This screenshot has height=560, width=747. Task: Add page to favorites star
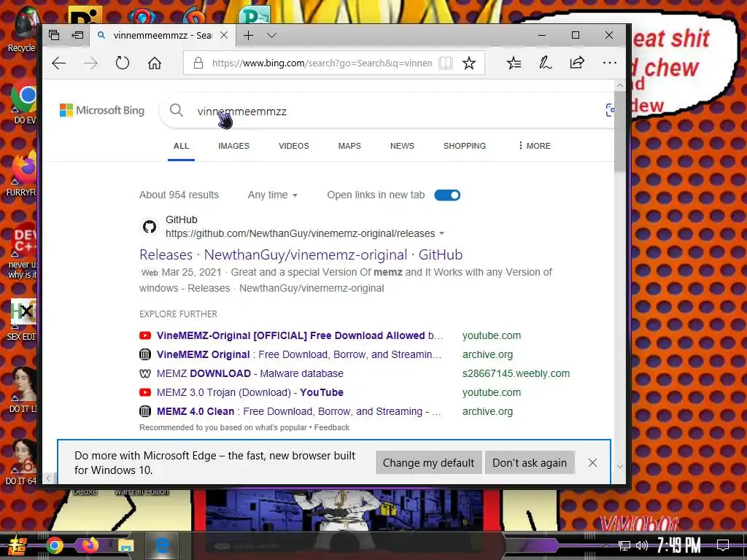pyautogui.click(x=469, y=63)
